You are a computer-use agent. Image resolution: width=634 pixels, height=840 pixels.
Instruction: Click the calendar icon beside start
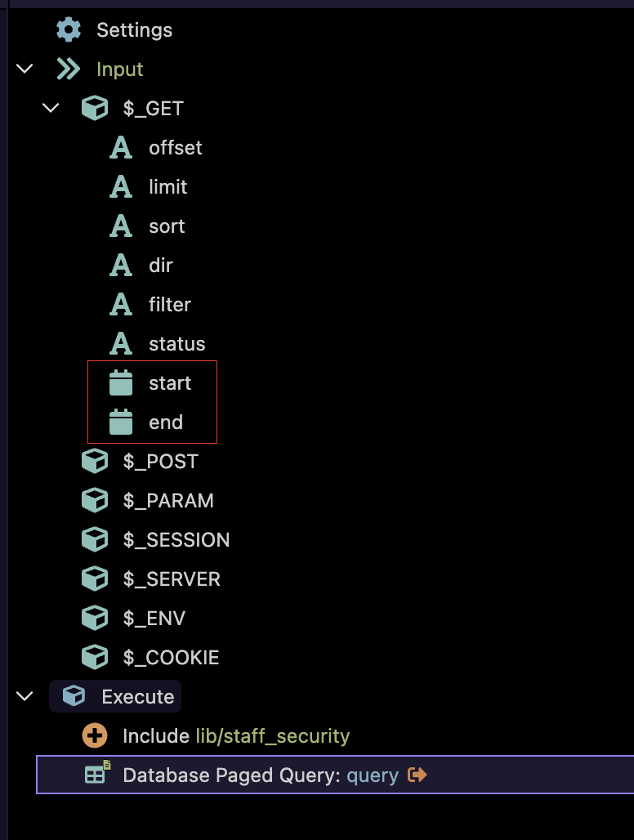click(x=121, y=383)
